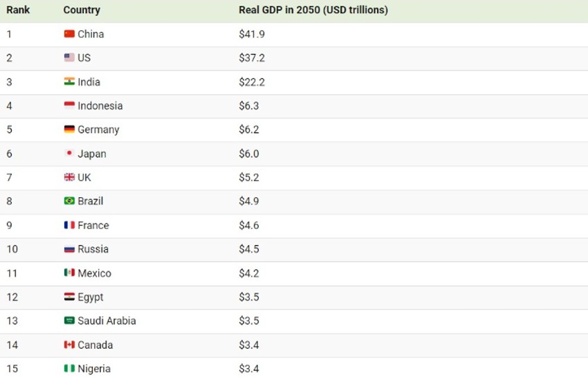This screenshot has width=588, height=380.
Task: Click the China flag icon
Action: (x=69, y=34)
